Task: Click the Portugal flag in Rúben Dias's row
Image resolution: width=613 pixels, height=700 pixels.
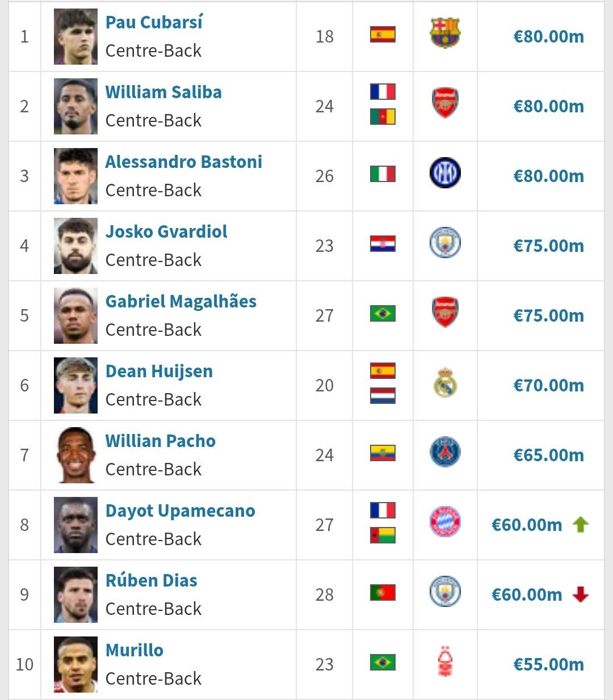Action: [383, 593]
